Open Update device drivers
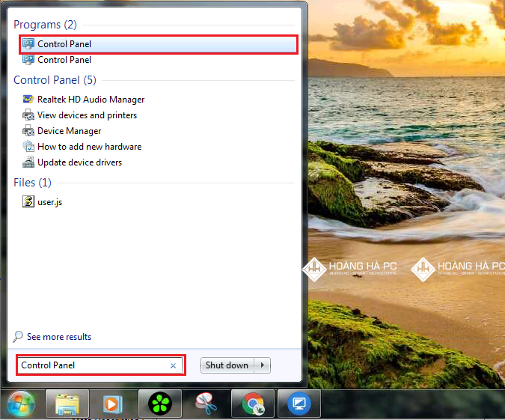Screen dimensions: 505x420 coord(79,162)
